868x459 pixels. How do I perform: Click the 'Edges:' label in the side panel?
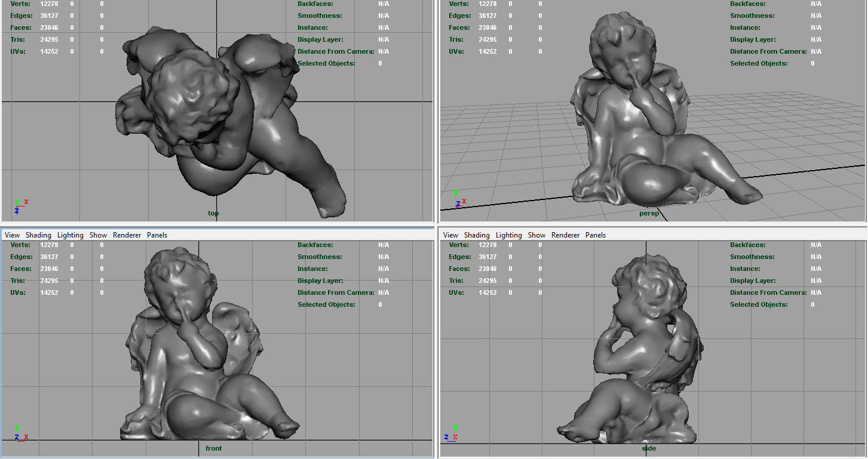(x=460, y=257)
